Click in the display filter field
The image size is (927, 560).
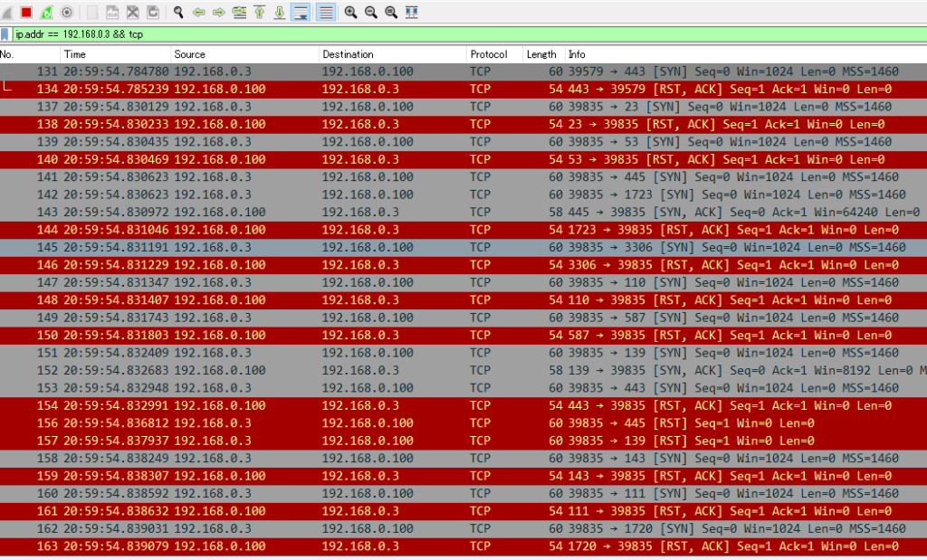click(x=453, y=34)
